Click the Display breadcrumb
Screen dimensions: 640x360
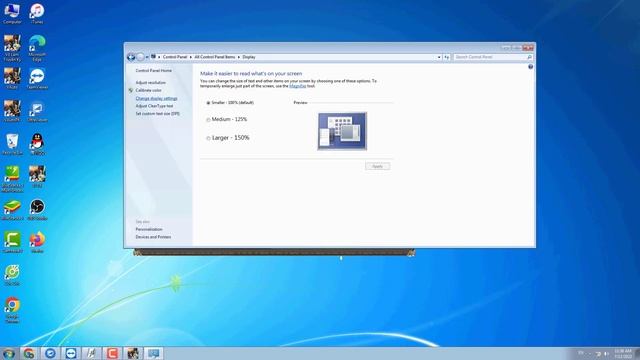pyautogui.click(x=249, y=57)
